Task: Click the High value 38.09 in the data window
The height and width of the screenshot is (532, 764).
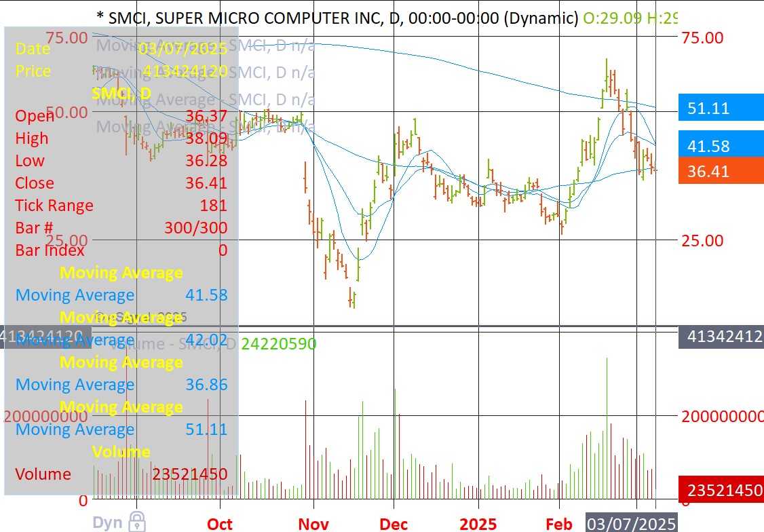Action: tap(206, 138)
